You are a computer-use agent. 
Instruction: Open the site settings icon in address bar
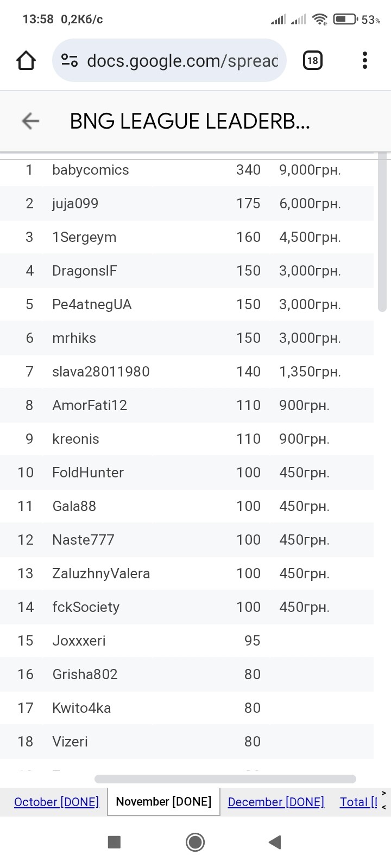pos(69,60)
